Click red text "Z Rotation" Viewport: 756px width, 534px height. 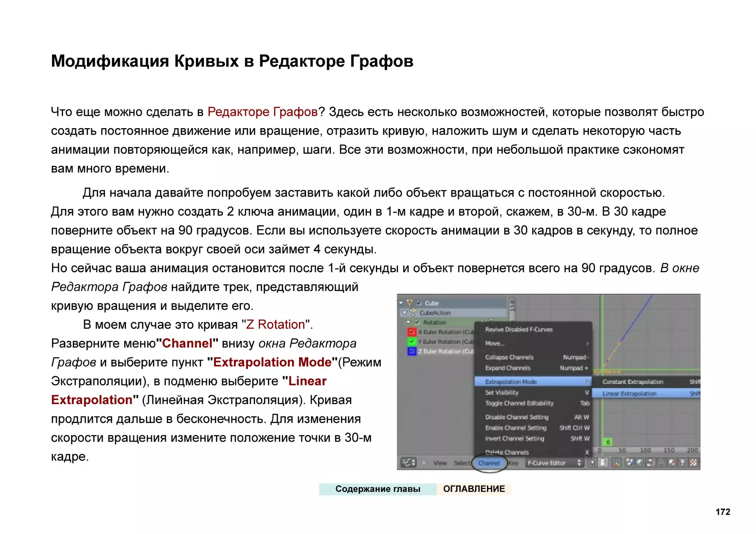pyautogui.click(x=275, y=325)
